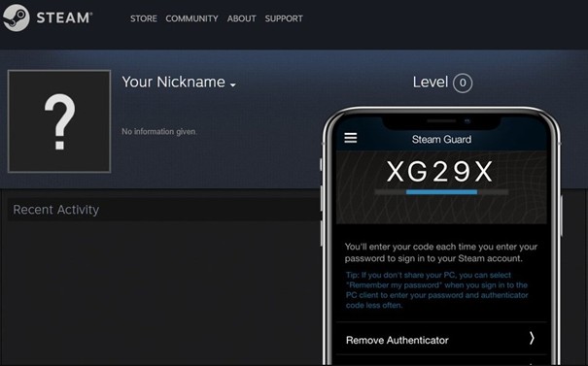Viewport: 588px width, 366px height.
Task: Open the COMMUNITY menu
Action: pos(191,18)
